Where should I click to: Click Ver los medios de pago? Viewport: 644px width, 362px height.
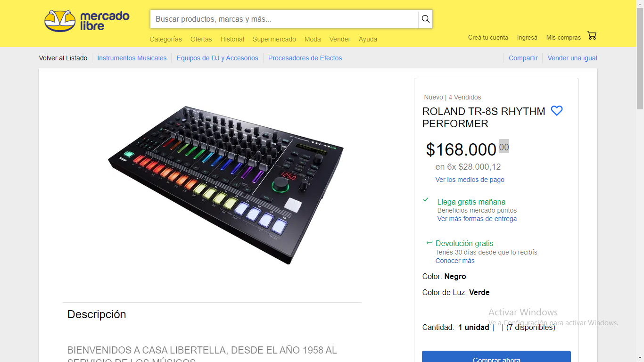[x=470, y=180]
